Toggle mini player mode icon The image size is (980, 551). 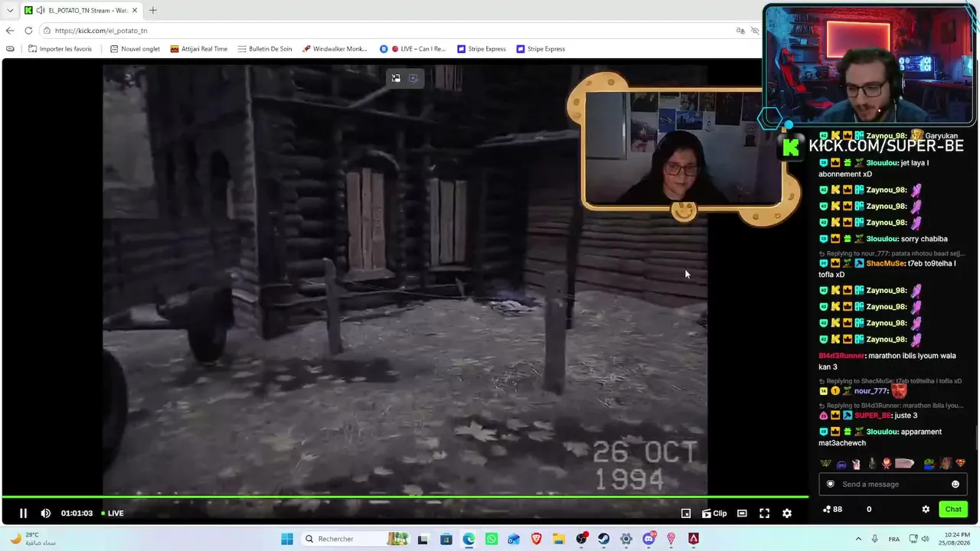coord(686,514)
